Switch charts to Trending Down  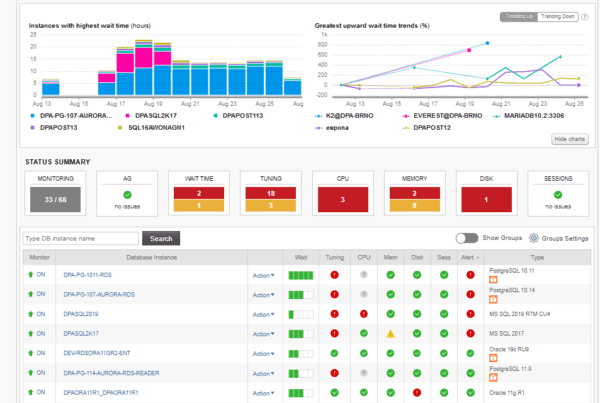tap(558, 16)
